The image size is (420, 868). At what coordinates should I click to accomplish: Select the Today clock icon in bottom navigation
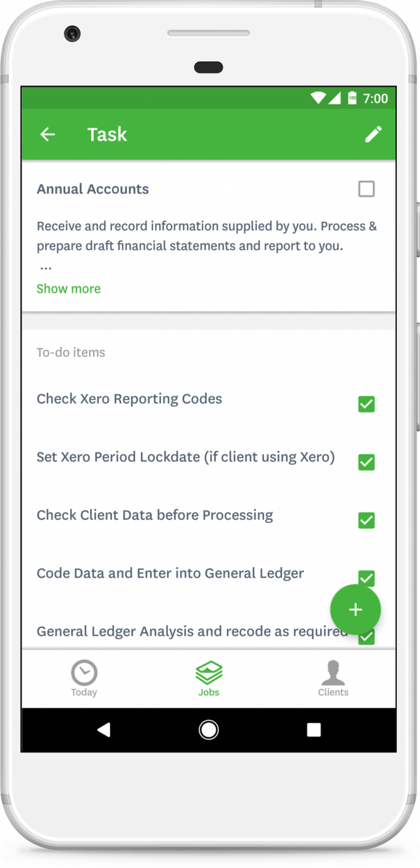coord(84,672)
